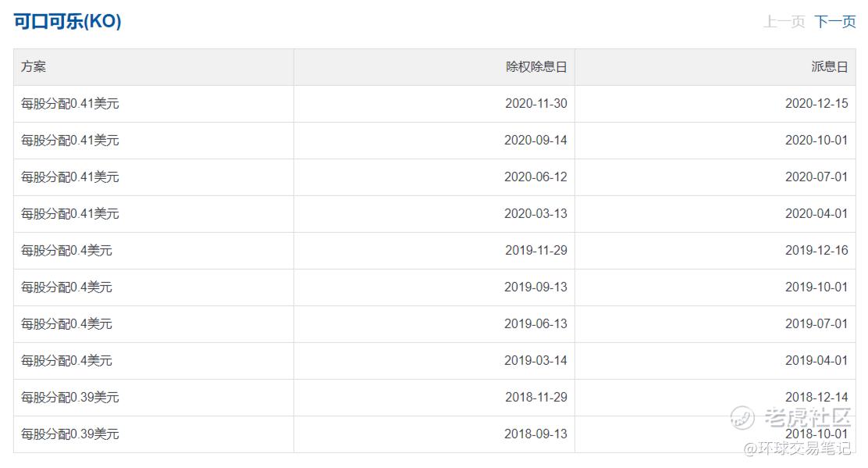Click payment date 2019-12-16
Screen dimensions: 868x468
click(x=816, y=251)
